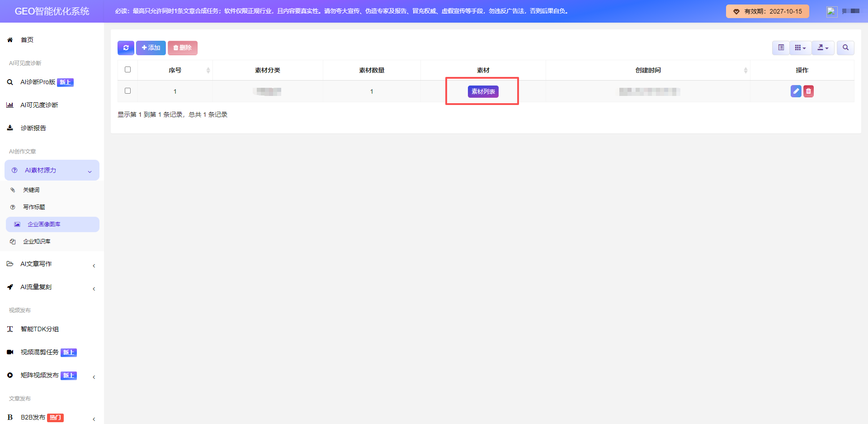Click the rocket icon beside AI流量复刻

tap(10, 287)
